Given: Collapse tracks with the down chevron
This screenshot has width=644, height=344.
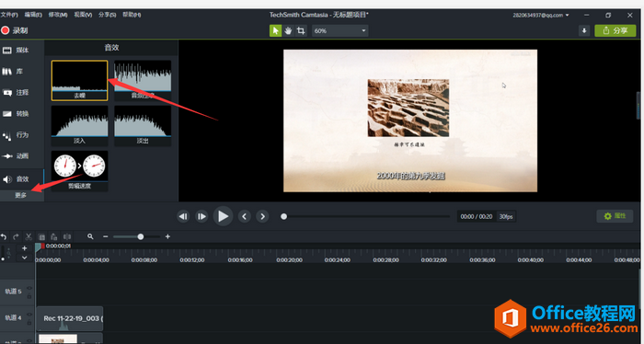Looking at the screenshot, I should 24,258.
